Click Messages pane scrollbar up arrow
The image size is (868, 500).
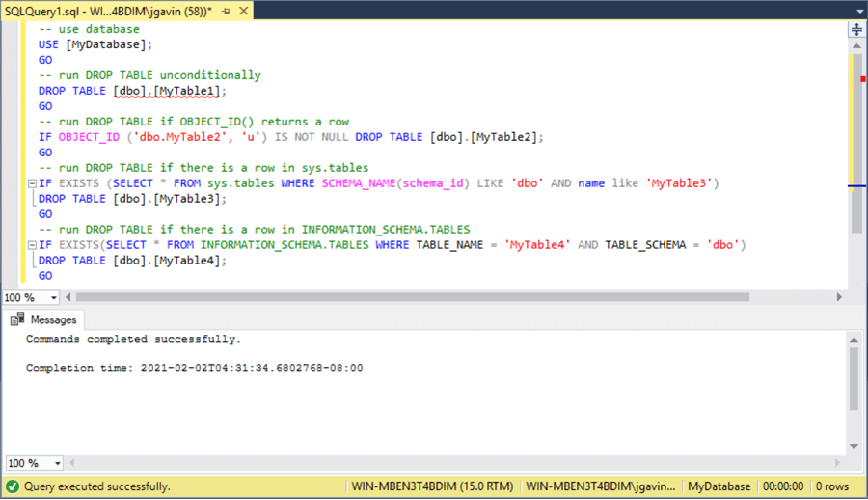(x=854, y=339)
